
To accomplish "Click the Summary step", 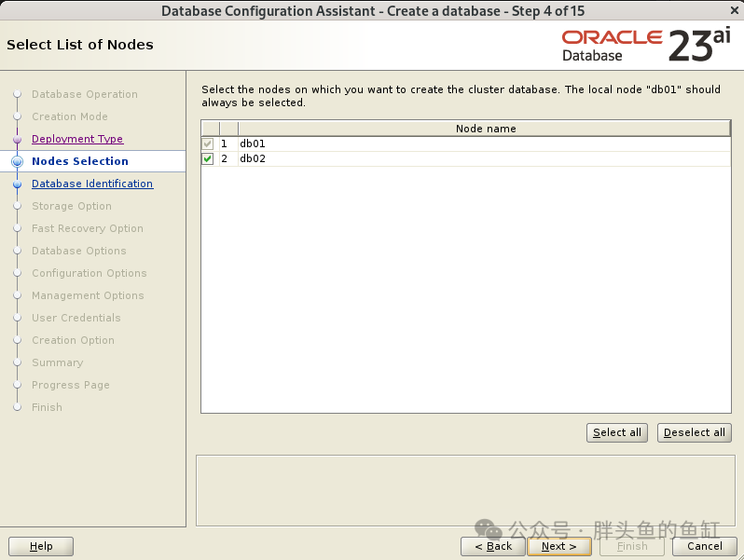I will pyautogui.click(x=58, y=362).
